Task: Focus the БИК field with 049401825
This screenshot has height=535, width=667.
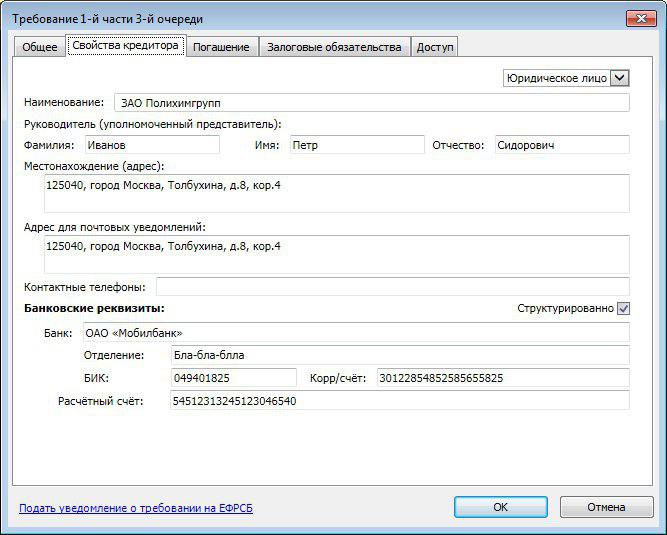Action: 233,378
